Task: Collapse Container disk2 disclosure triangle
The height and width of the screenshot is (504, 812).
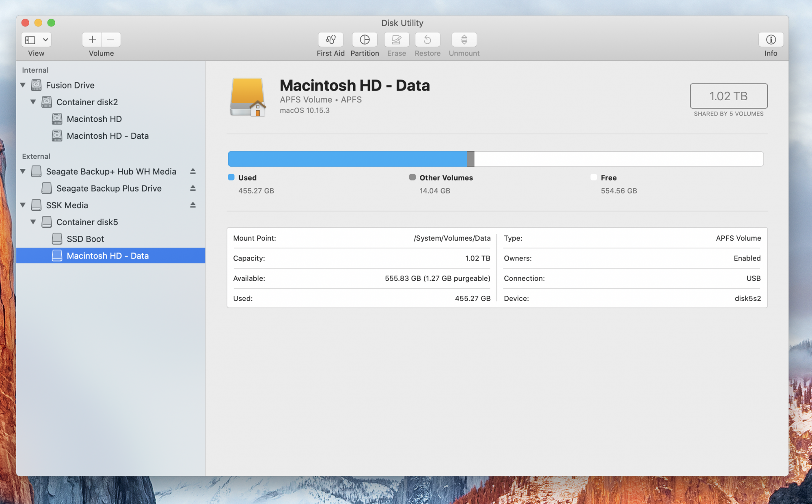Action: [33, 102]
